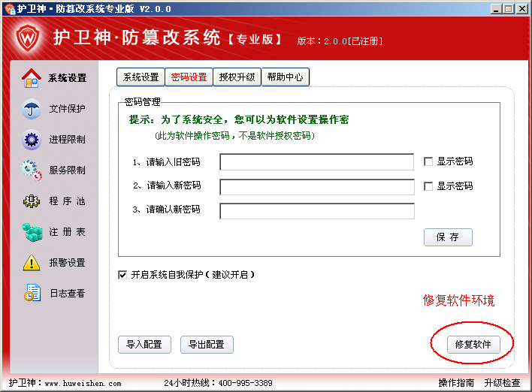The image size is (532, 392).
Task: Focus the 请输入新密码 input field
Action: click(x=317, y=187)
